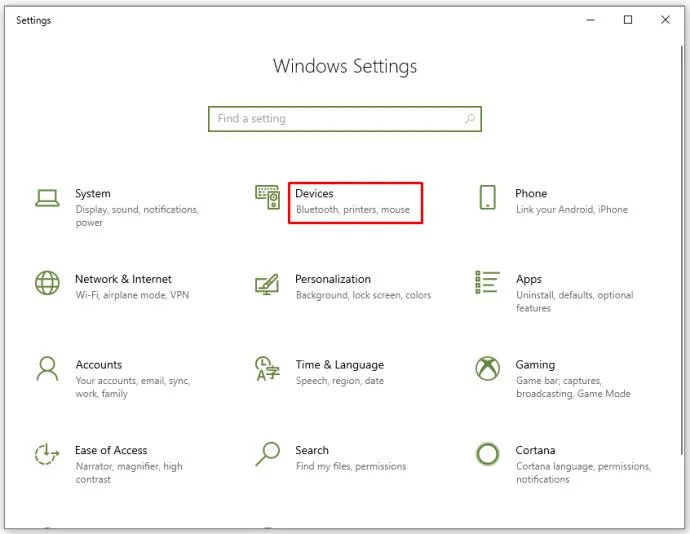690x534 pixels.
Task: Maximize the Settings window
Action: [628, 20]
